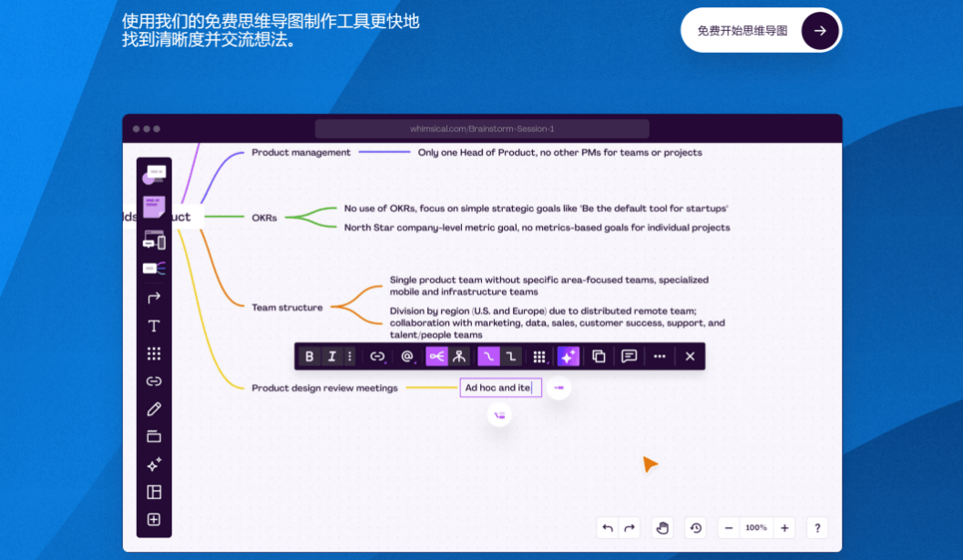963x560 pixels.
Task: Select the horizontal mind map layout button
Action: (x=436, y=357)
